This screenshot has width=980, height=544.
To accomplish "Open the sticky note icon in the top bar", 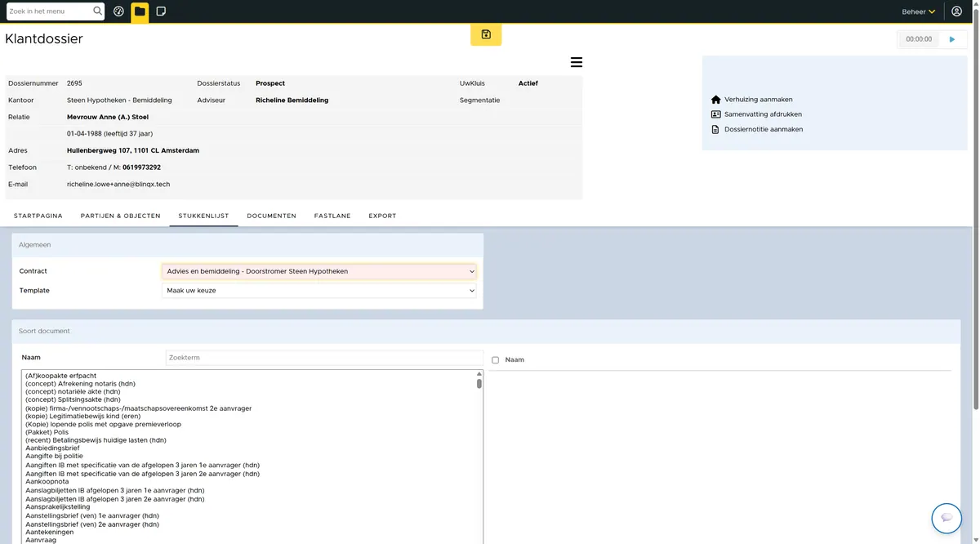I will click(161, 11).
